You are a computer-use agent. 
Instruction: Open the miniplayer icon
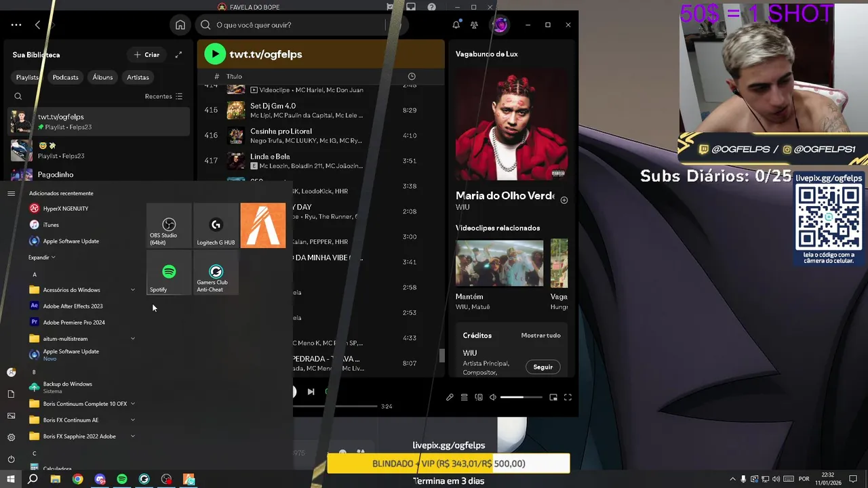click(x=553, y=397)
